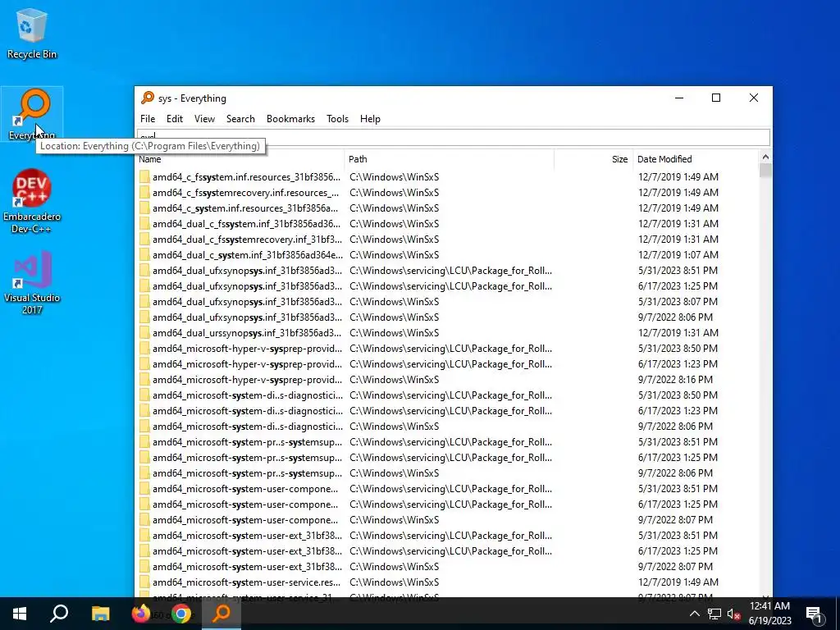The height and width of the screenshot is (630, 840).
Task: Select folder amd64_c_fssystem.inf.resources_31bf3856...
Action: point(246,177)
